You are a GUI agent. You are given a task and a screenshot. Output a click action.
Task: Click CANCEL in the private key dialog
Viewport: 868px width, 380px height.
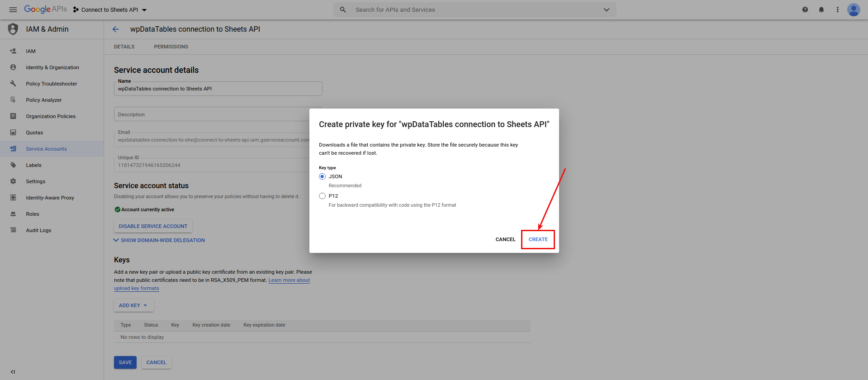pyautogui.click(x=505, y=239)
